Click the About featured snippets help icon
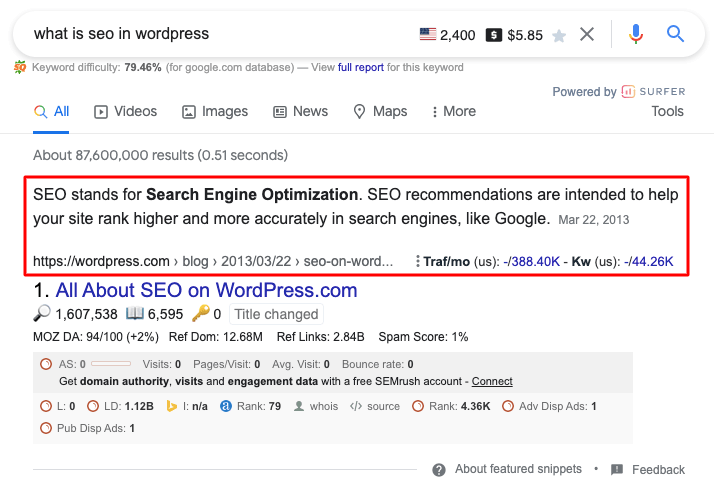 pyautogui.click(x=439, y=469)
